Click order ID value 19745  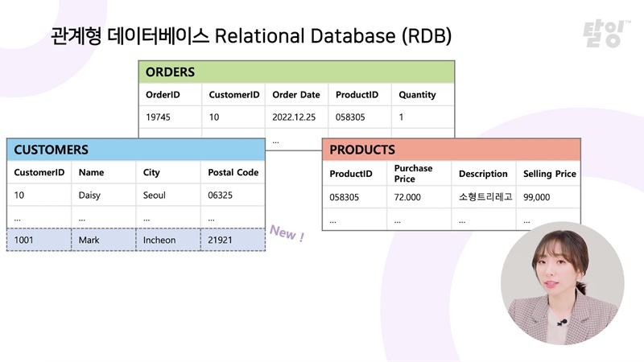pyautogui.click(x=158, y=117)
